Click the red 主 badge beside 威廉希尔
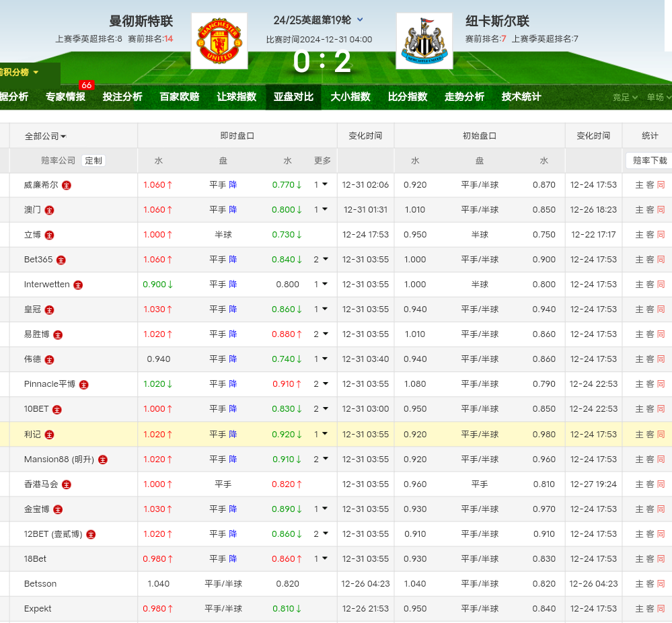 67,185
